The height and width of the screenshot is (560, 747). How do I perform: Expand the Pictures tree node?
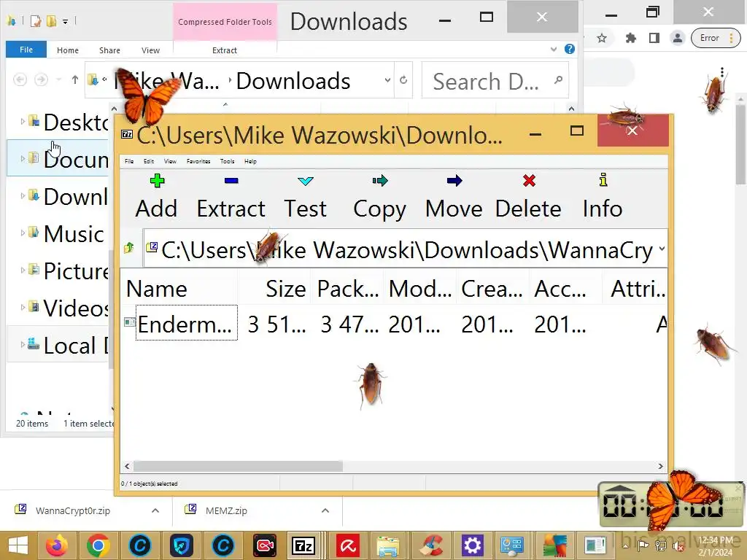[x=23, y=270]
